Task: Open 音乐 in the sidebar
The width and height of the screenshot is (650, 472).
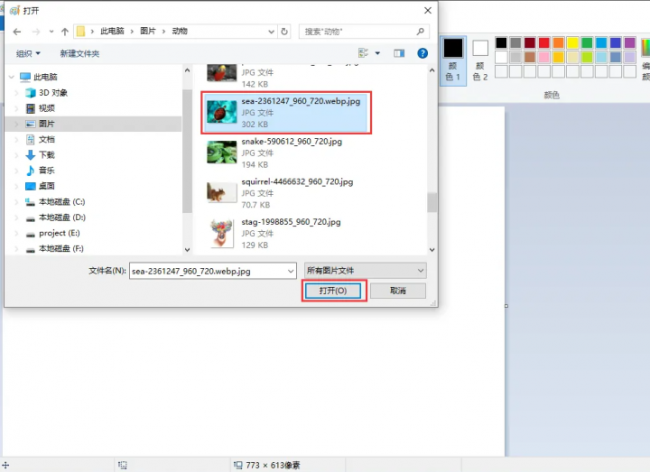Action: tap(46, 170)
